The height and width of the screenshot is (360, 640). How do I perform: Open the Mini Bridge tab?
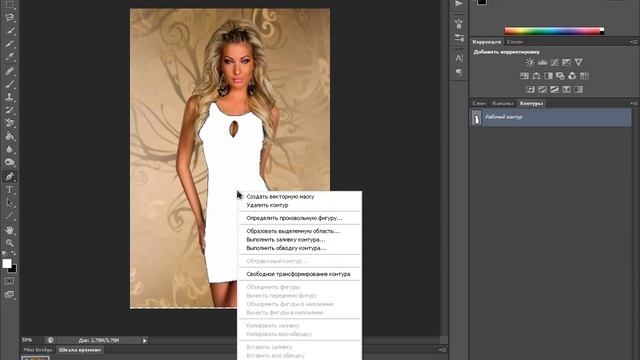click(x=38, y=350)
